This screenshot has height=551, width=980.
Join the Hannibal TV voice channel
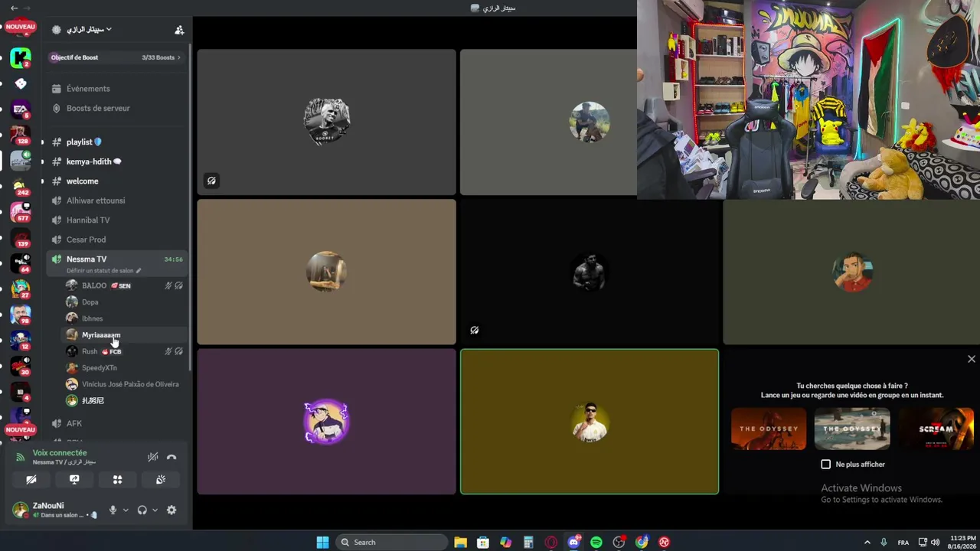[117, 220]
